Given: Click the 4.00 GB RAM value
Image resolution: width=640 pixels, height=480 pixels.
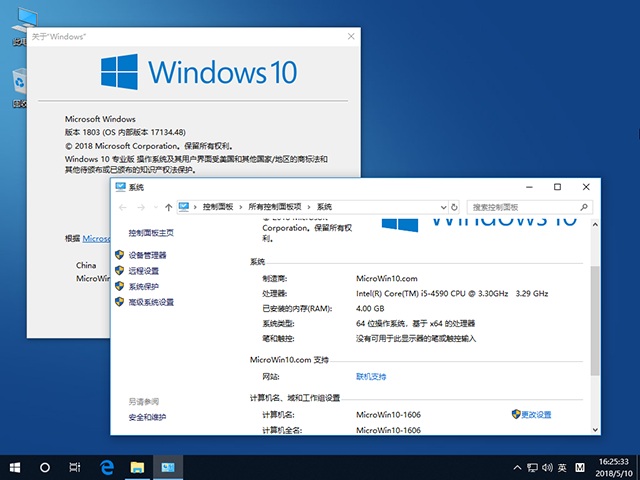Looking at the screenshot, I should pos(370,309).
